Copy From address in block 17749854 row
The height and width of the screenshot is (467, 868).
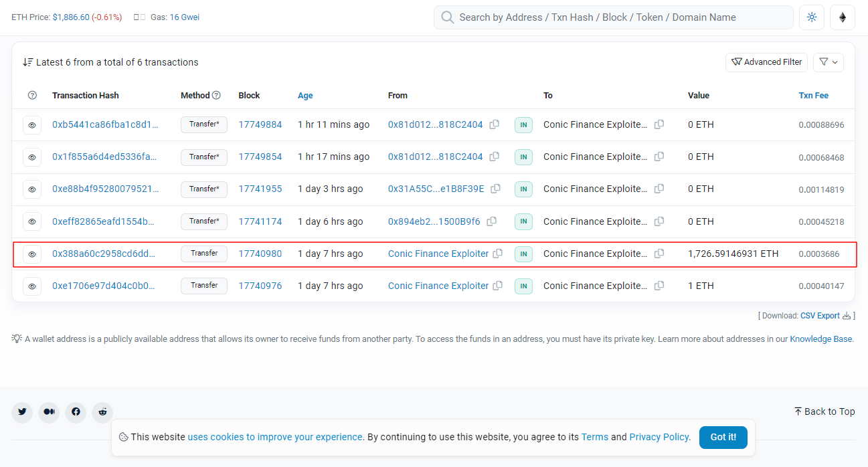pyautogui.click(x=495, y=157)
